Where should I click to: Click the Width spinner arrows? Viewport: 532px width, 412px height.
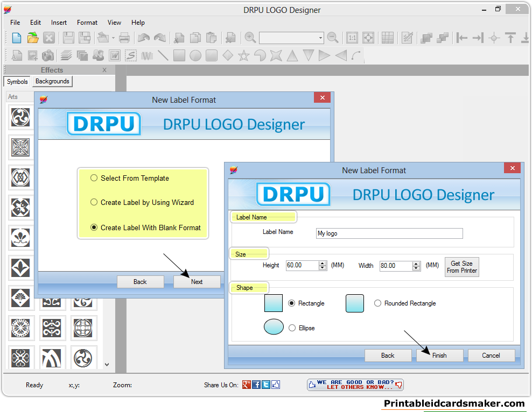416,266
